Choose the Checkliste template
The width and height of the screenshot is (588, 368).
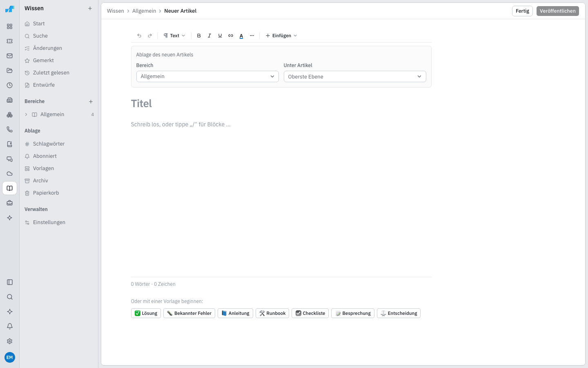(310, 313)
